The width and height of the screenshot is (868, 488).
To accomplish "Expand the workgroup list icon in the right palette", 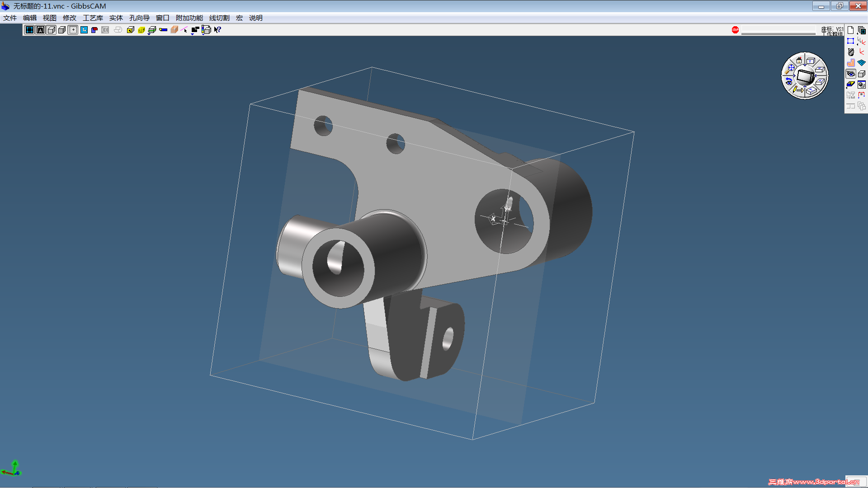I will point(861,30).
